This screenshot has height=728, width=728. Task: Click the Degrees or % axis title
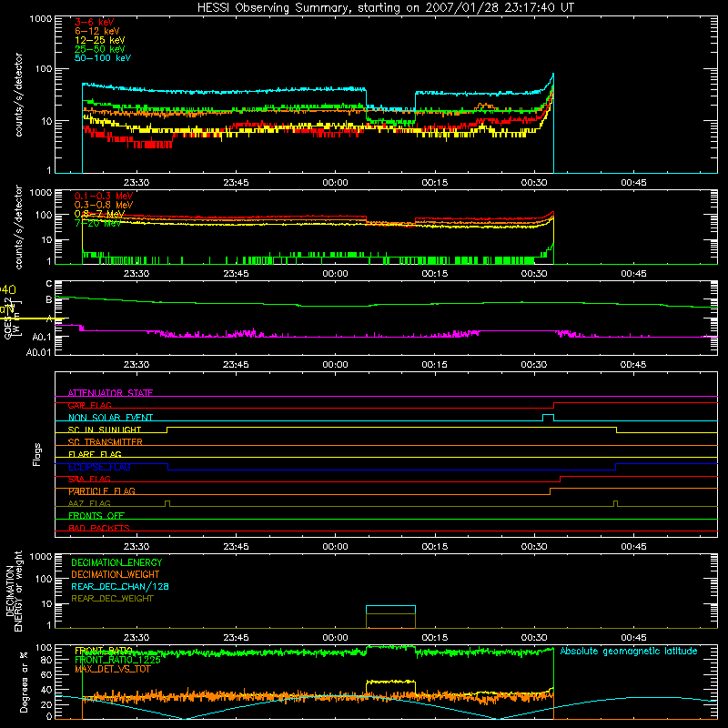pyautogui.click(x=24, y=682)
